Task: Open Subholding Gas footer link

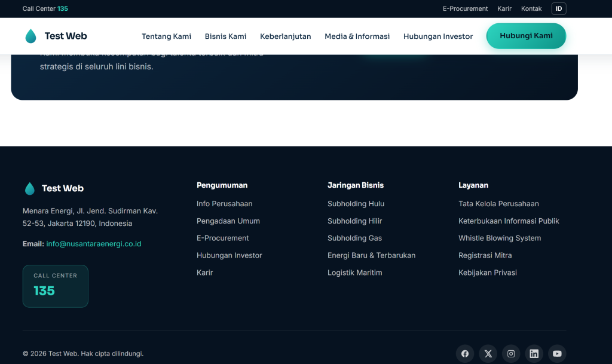Action: coord(354,238)
